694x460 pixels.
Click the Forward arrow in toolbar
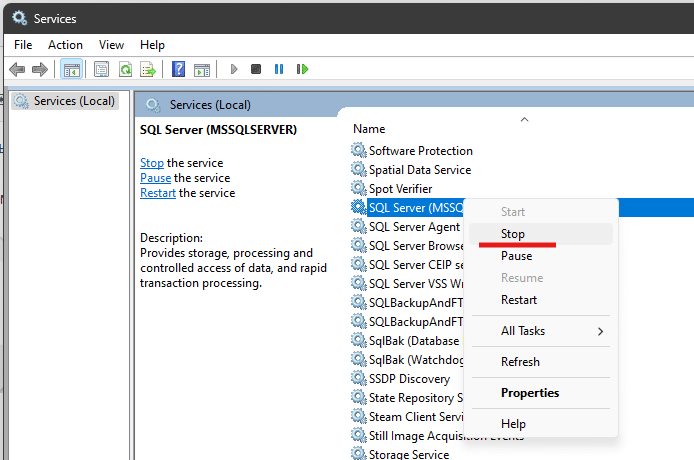point(40,69)
